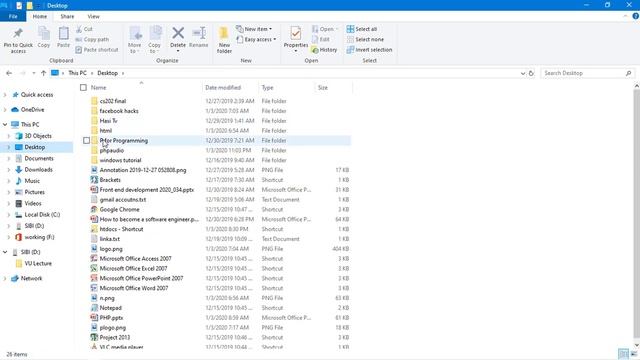Expand the Network tree node

pos(5,278)
